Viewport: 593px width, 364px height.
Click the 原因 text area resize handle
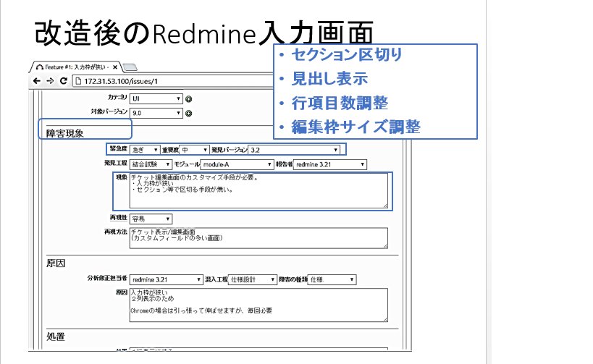pyautogui.click(x=385, y=319)
